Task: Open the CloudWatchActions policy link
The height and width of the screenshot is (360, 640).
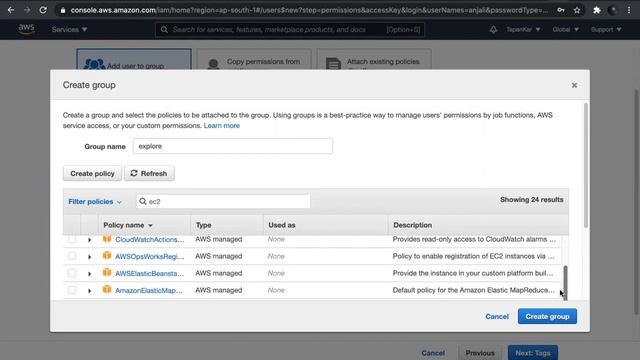Action: click(149, 240)
